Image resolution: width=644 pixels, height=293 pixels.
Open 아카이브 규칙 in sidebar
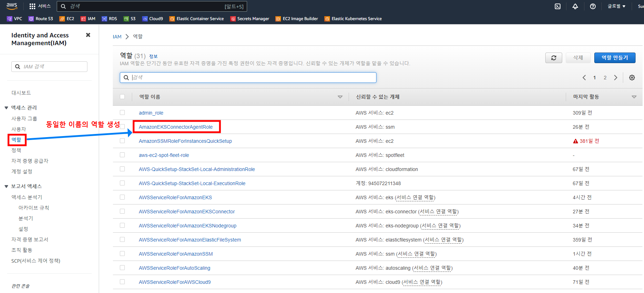point(34,208)
